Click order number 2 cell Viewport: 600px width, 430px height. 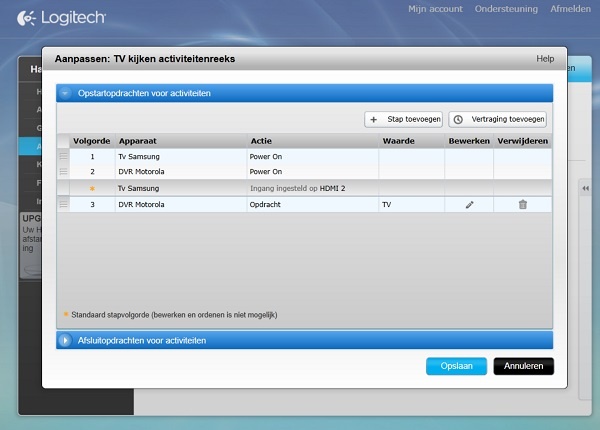pyautogui.click(x=92, y=172)
